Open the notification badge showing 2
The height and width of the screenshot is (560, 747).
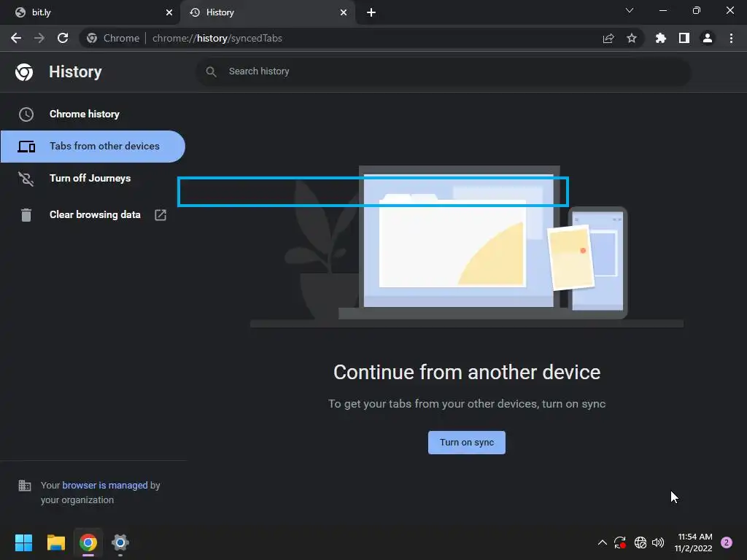point(727,542)
